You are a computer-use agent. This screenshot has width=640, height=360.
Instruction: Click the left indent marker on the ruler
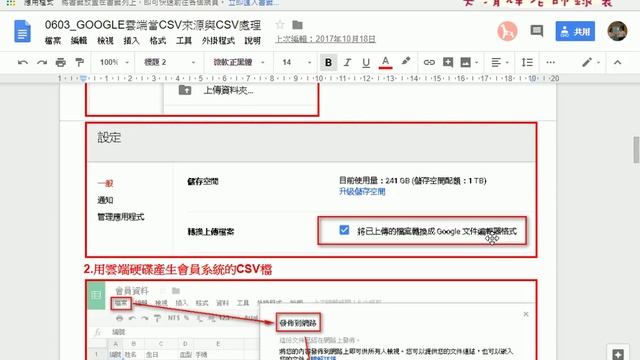[83, 78]
